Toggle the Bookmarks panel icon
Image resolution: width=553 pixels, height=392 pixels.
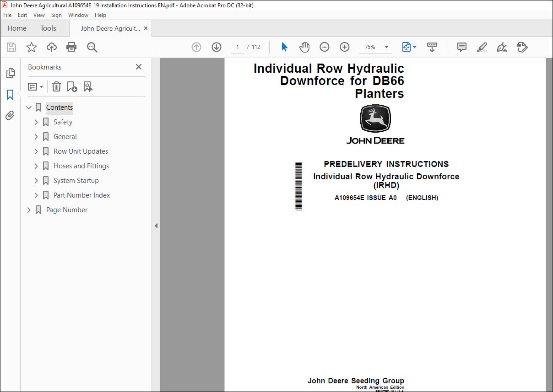[x=10, y=95]
